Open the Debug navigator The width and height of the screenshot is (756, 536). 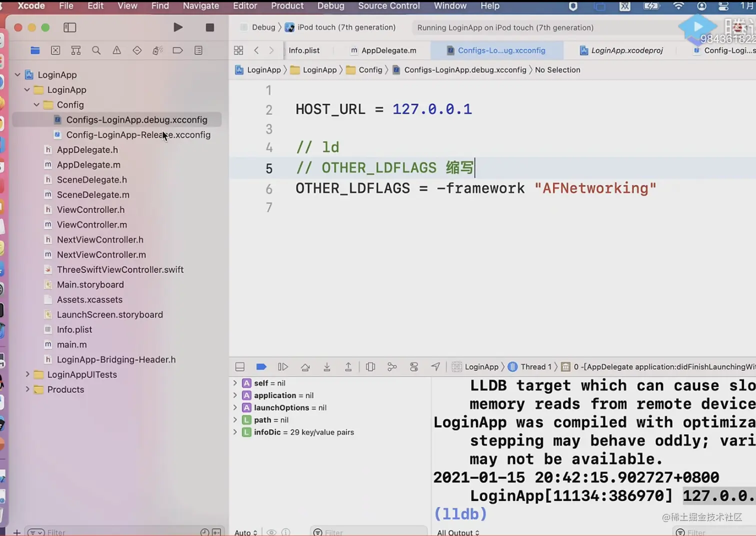pos(157,51)
